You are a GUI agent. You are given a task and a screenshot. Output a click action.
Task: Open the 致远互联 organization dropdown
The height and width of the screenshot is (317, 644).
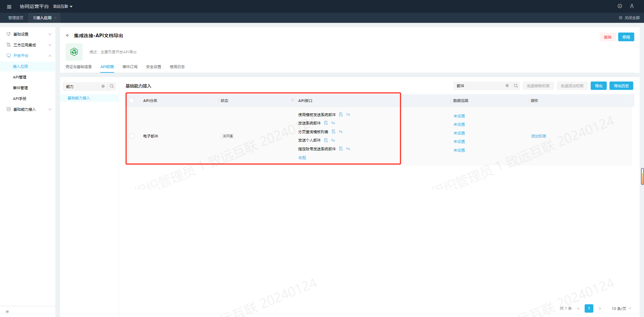tap(63, 6)
